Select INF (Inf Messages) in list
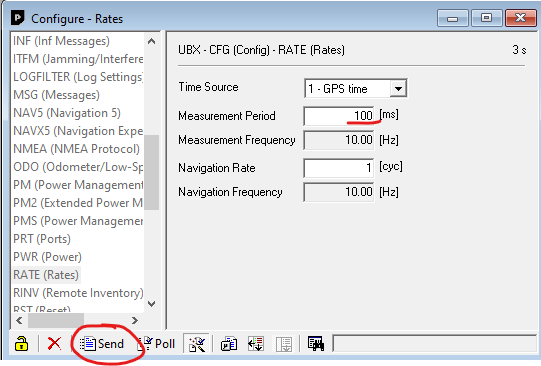 pos(61,41)
